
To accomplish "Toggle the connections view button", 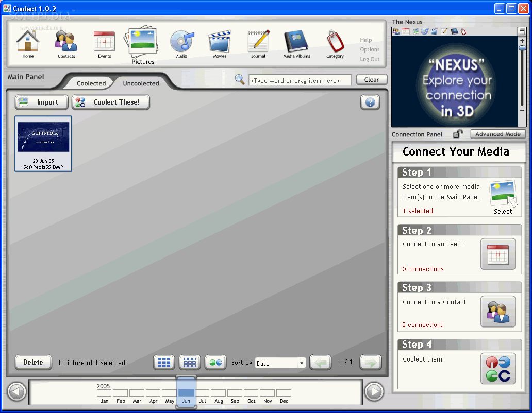I will click(215, 363).
